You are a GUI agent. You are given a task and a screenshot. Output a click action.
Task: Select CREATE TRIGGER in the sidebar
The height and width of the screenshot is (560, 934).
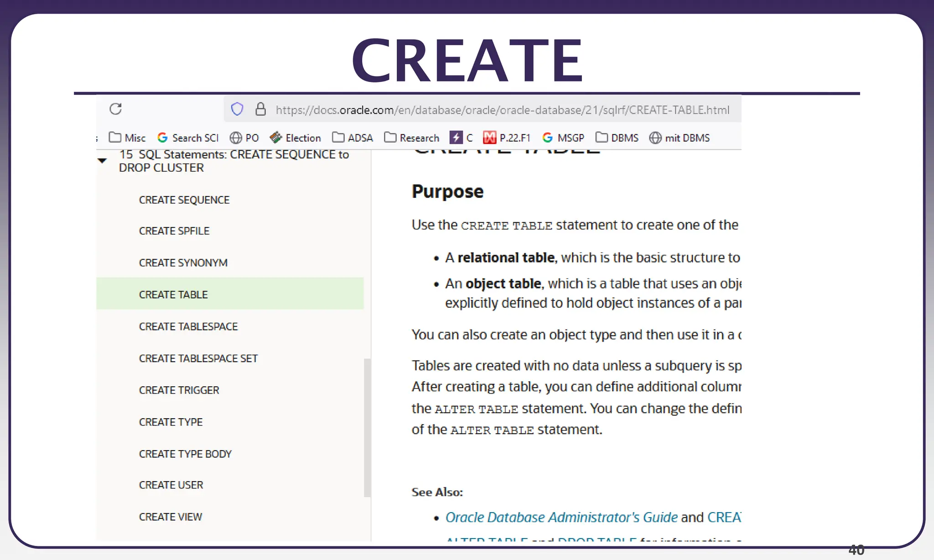(179, 390)
